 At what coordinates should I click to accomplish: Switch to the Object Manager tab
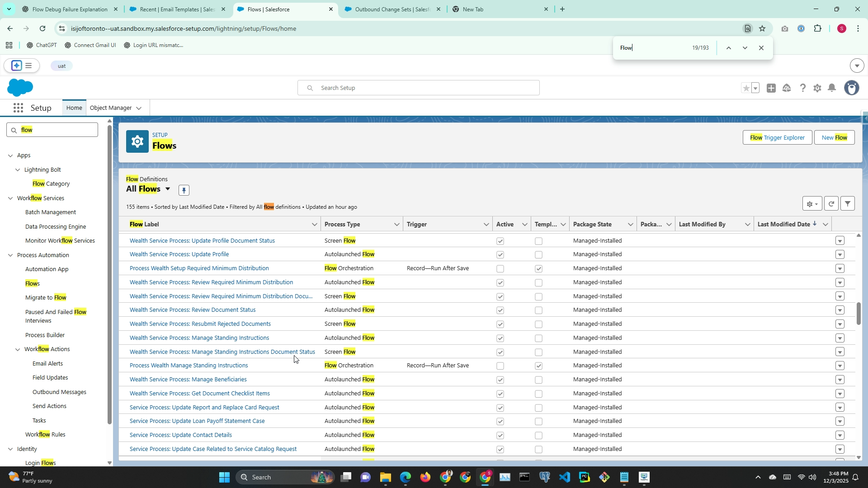(x=111, y=108)
